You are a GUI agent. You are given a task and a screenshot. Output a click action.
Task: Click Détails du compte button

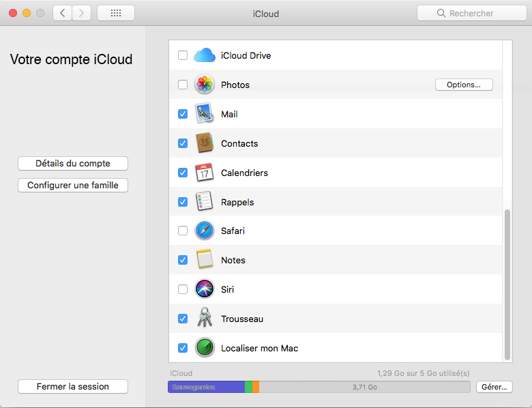[x=73, y=164]
